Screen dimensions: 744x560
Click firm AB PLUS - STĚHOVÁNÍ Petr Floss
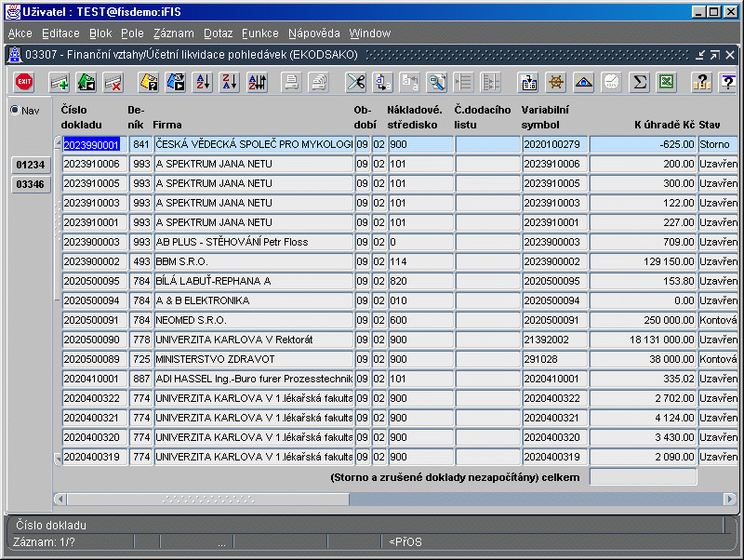(254, 242)
